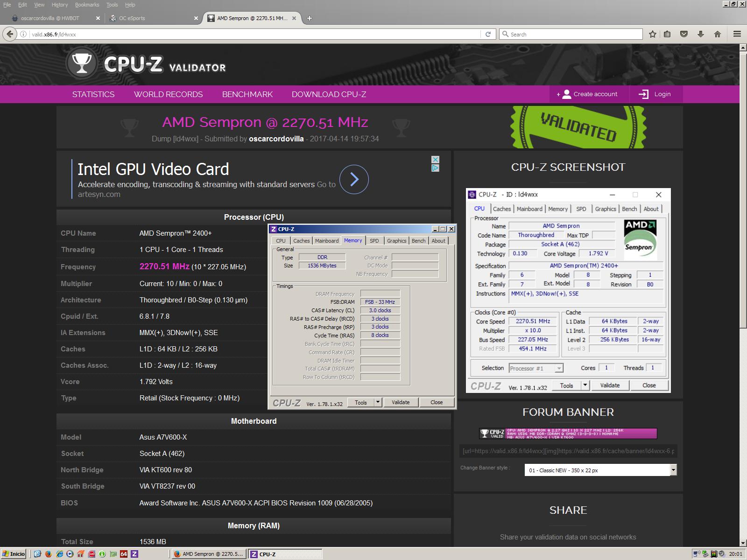The image size is (747, 560).
Task: Select the CPU tab in CPU-Z window
Action: tap(281, 241)
